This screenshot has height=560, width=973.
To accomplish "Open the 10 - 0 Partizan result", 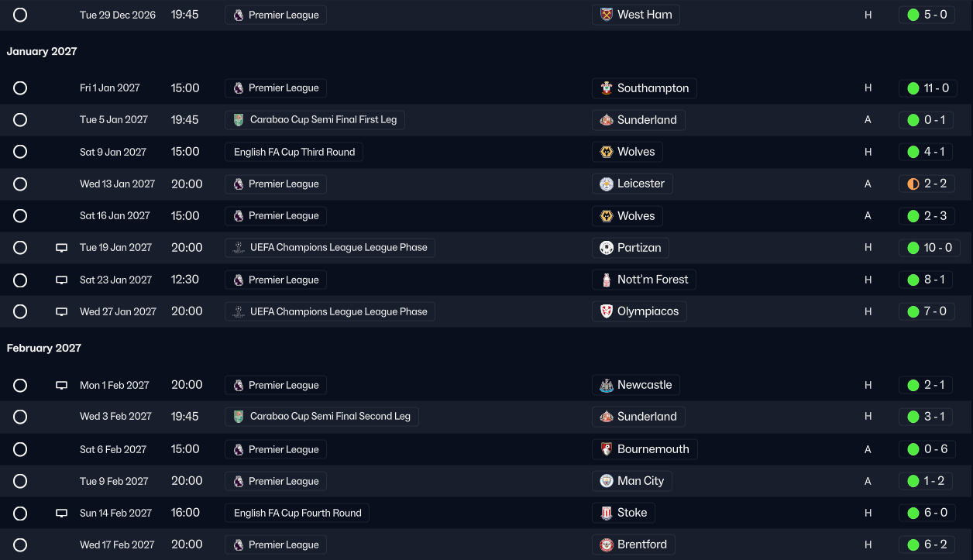I will 930,248.
